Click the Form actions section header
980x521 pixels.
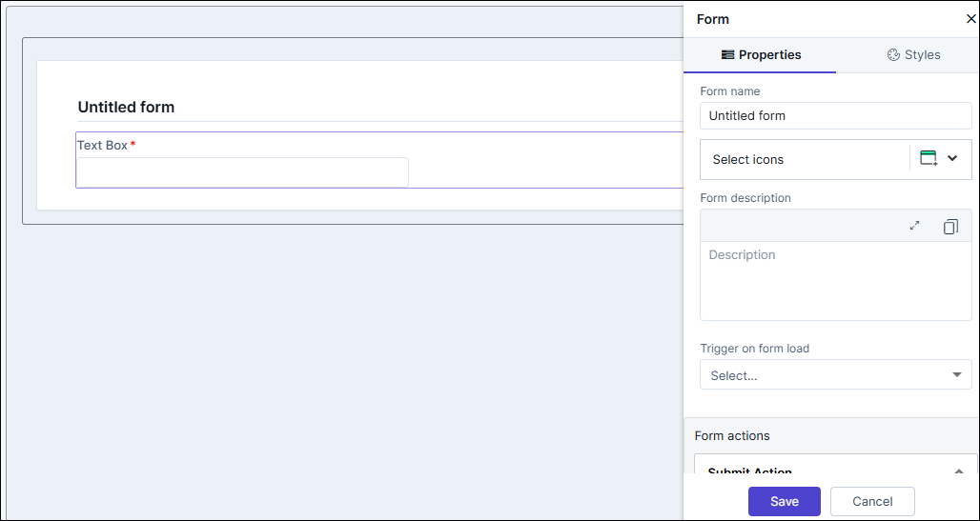732,435
